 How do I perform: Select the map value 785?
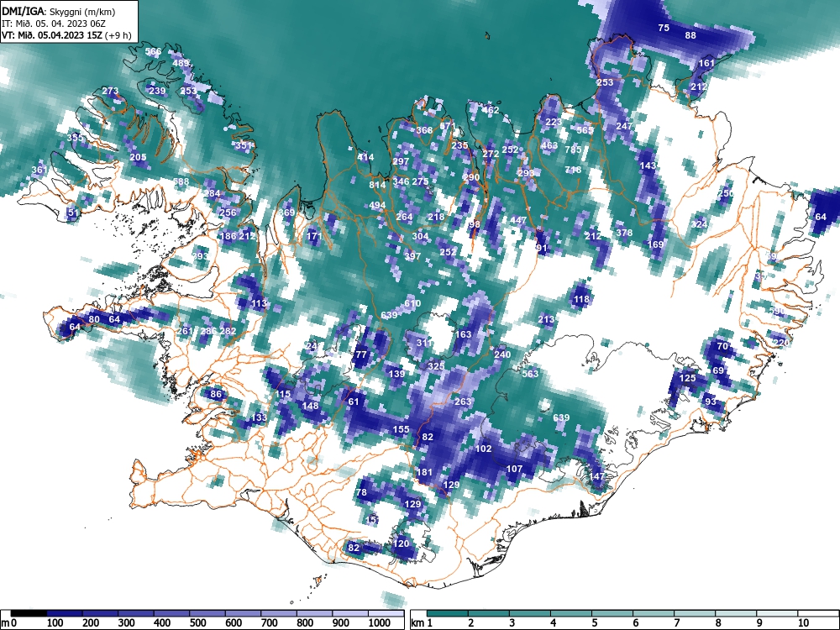pyautogui.click(x=573, y=150)
